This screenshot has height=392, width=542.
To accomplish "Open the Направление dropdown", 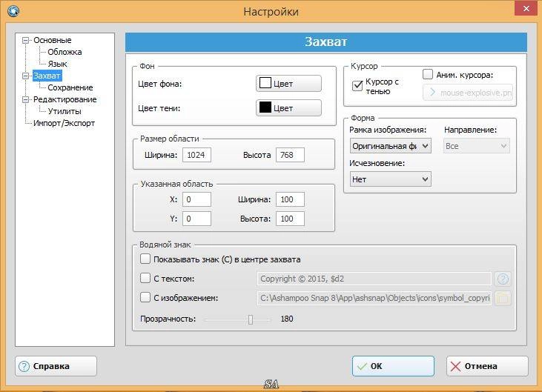I will pos(477,146).
